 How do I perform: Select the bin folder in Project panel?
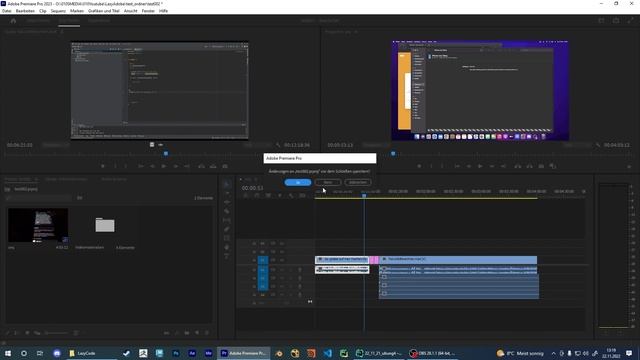point(105,225)
